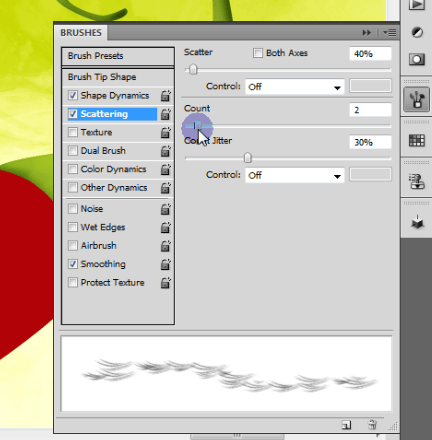The height and width of the screenshot is (440, 432).
Task: Click the horizontal scrollbar below the panel
Action: click(x=237, y=436)
